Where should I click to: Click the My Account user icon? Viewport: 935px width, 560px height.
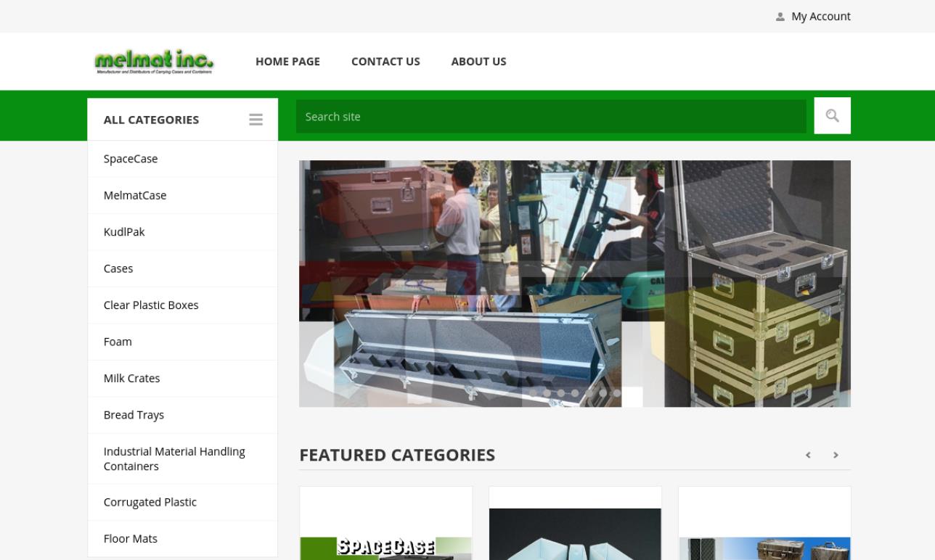pos(780,17)
